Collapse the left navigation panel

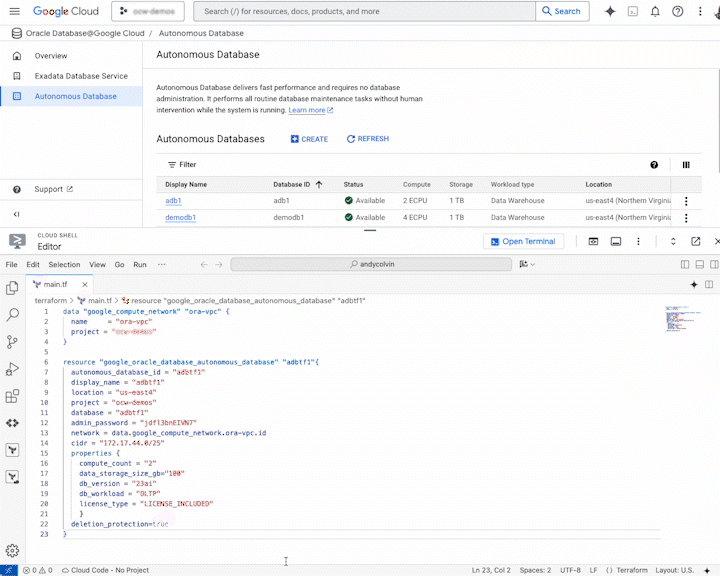coord(16,214)
